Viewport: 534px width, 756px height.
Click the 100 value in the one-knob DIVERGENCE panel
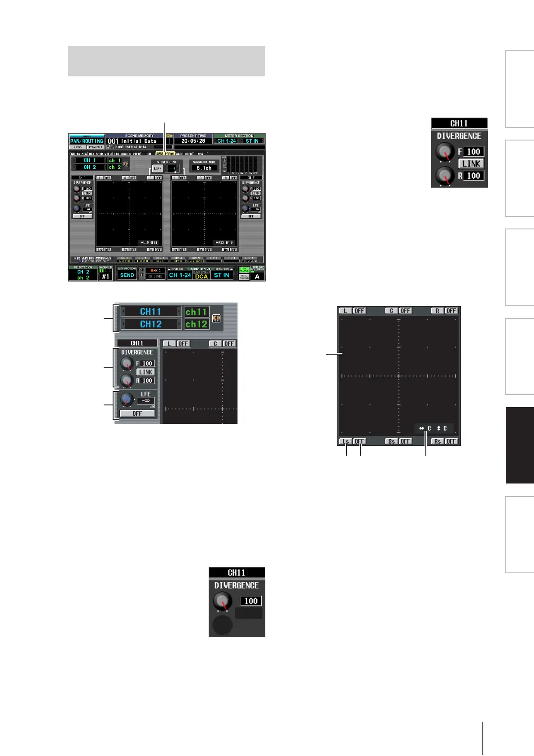coord(251,601)
